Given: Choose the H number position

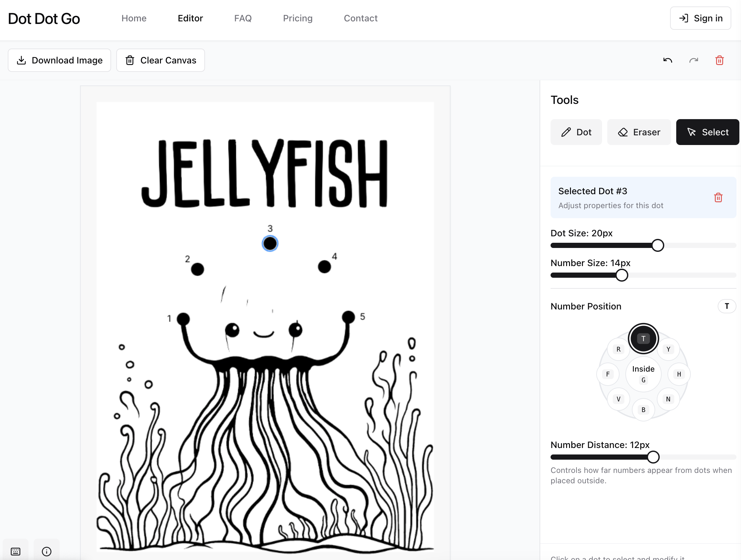Looking at the screenshot, I should pos(679,374).
